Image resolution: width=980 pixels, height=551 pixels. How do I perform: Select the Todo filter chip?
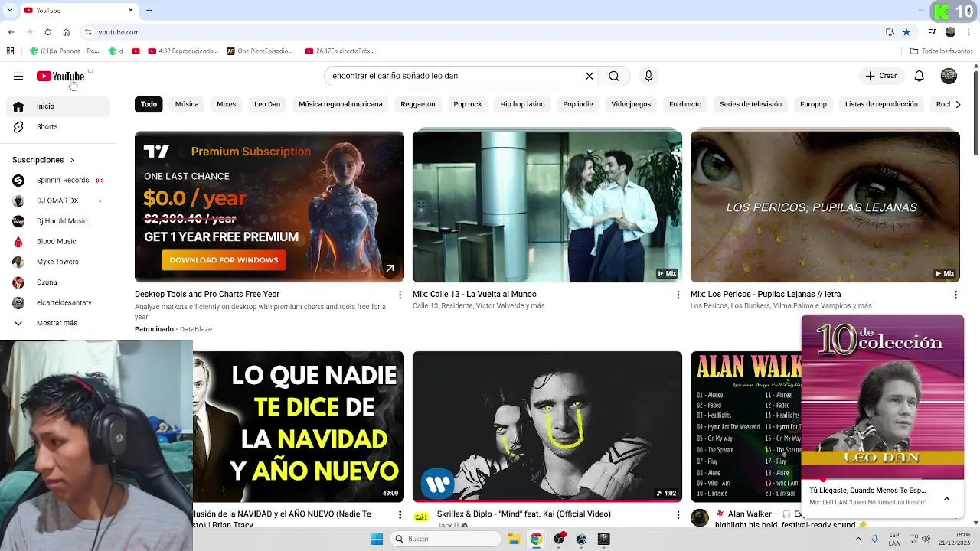(x=149, y=104)
